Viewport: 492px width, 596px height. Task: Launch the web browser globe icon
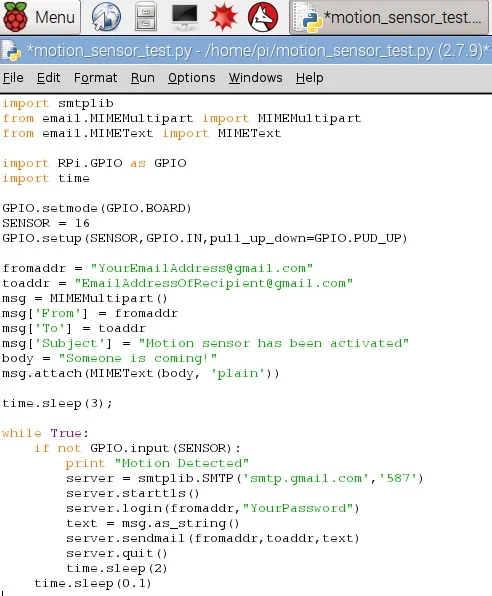pyautogui.click(x=106, y=17)
